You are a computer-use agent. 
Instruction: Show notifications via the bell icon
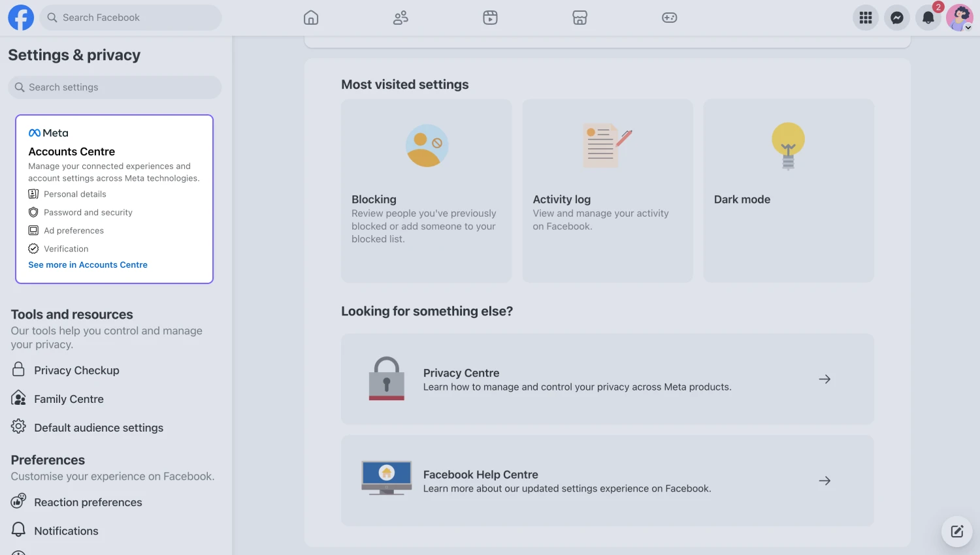(x=928, y=18)
